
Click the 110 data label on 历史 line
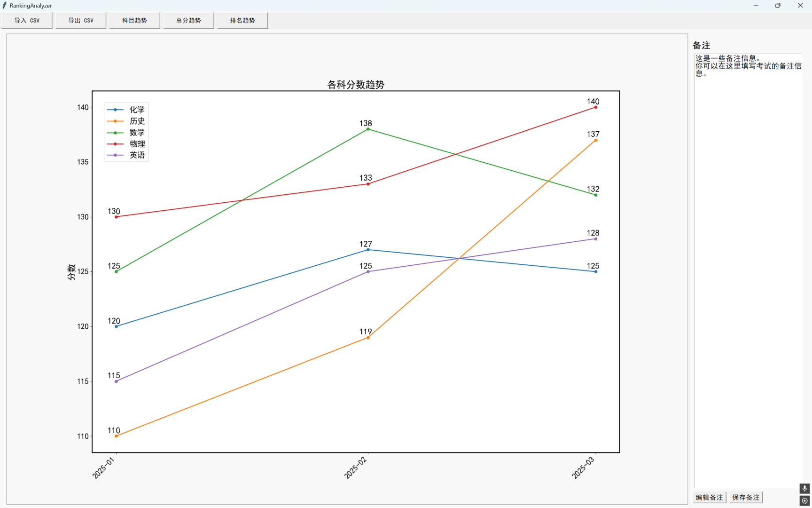tap(114, 430)
